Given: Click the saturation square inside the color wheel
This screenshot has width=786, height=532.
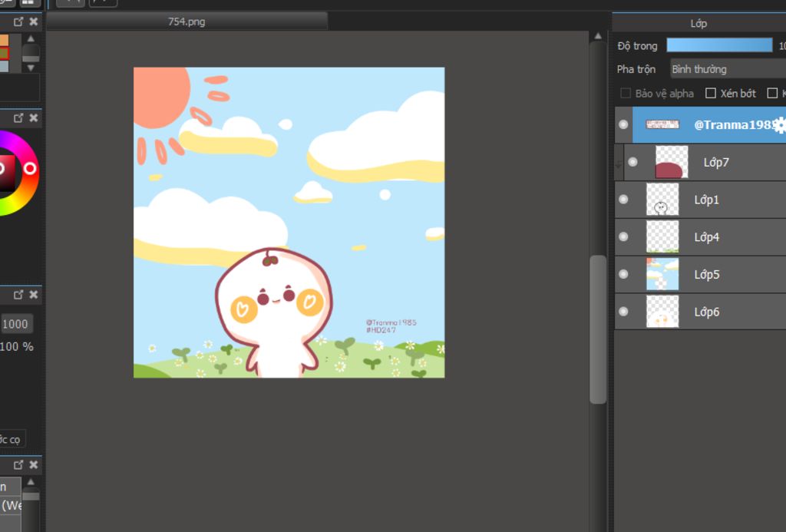Looking at the screenshot, I should tap(7, 173).
